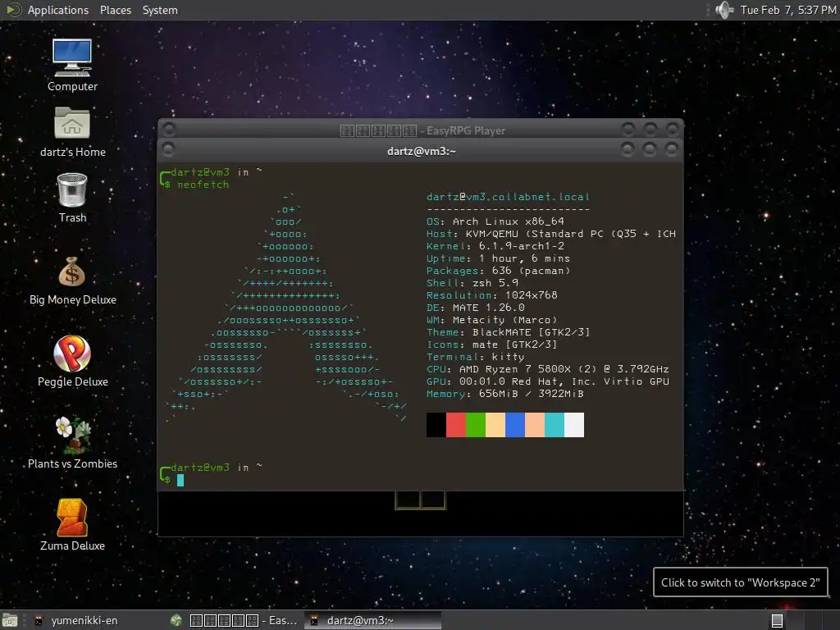Image resolution: width=840 pixels, height=630 pixels.
Task: Click the 'OS: Arch Linux x86_64' line
Action: pos(495,221)
